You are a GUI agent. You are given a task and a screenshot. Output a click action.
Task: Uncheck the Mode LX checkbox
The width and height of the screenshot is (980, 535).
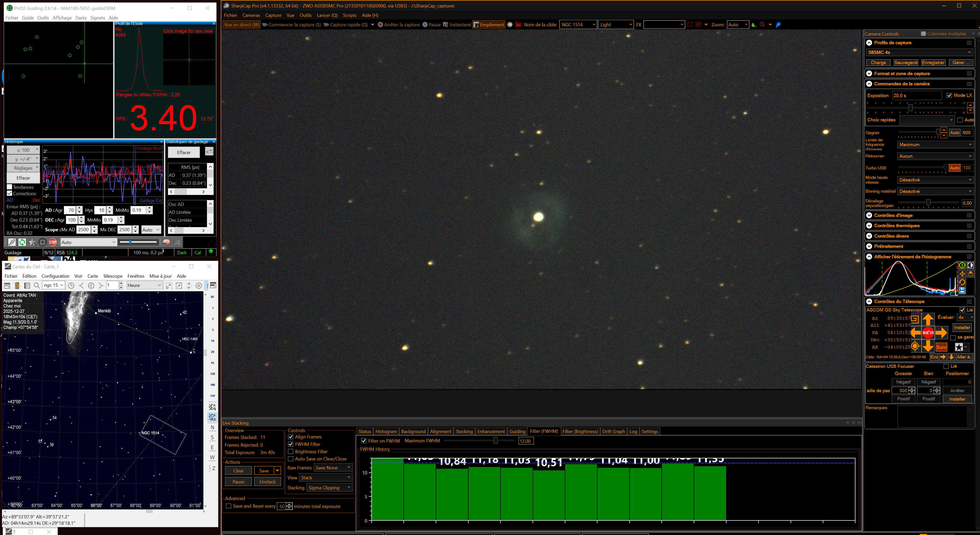pyautogui.click(x=949, y=95)
